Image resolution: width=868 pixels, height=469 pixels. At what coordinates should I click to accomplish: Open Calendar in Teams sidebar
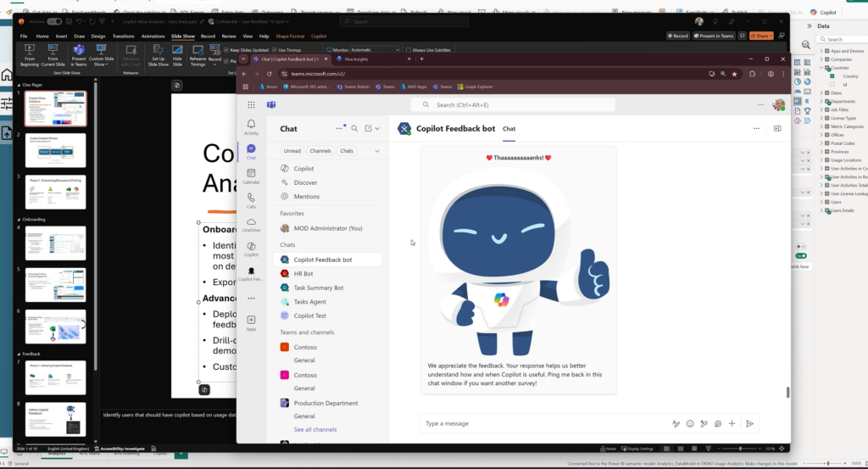(251, 176)
